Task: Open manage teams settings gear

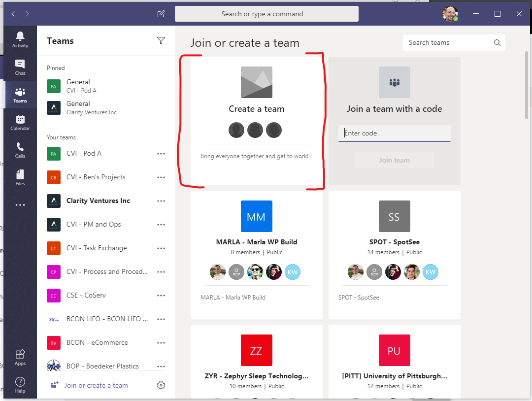Action: click(161, 385)
